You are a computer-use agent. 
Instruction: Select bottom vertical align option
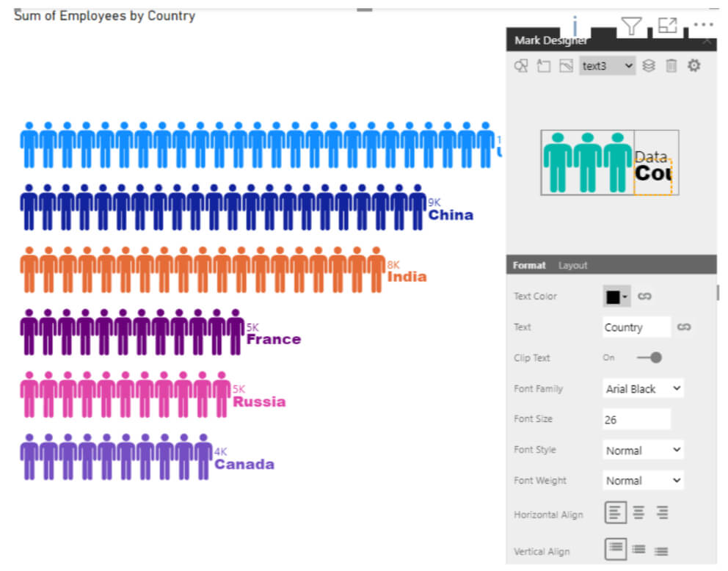(x=661, y=551)
